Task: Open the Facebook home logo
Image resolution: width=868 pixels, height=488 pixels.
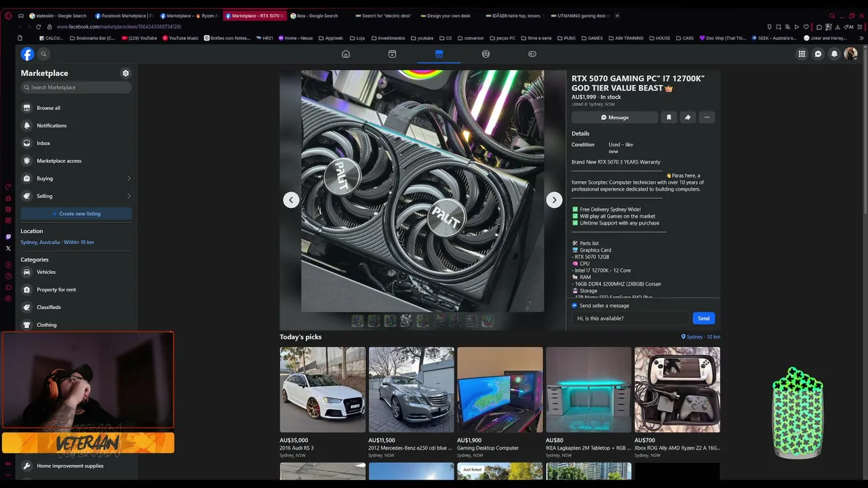Action: click(27, 54)
